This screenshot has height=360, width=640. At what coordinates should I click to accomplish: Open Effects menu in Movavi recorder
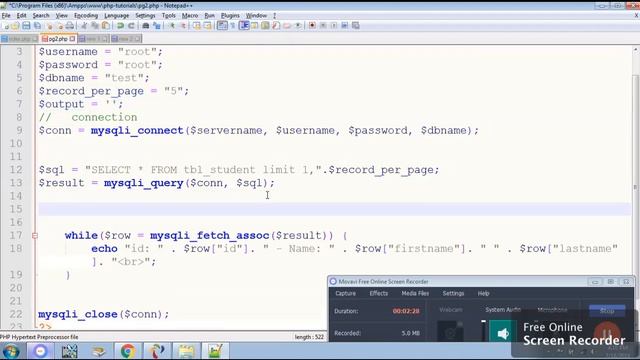[x=378, y=293]
